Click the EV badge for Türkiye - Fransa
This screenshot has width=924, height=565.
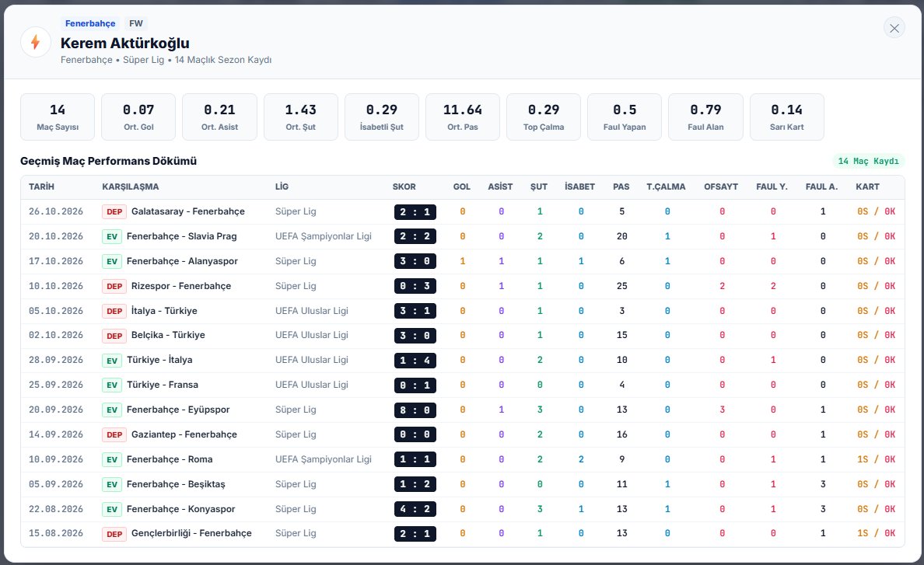pos(112,385)
